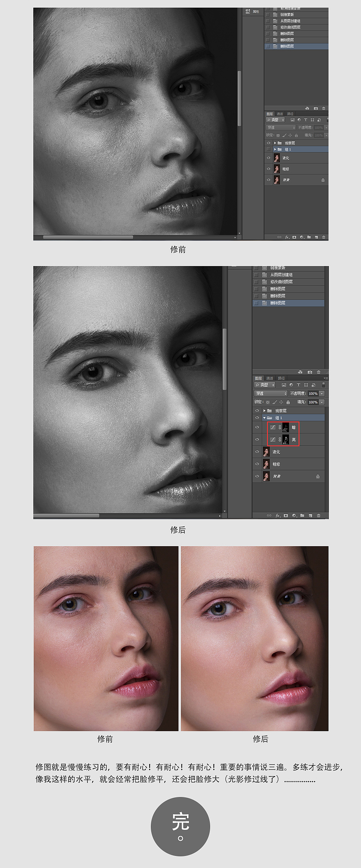Open 填充 slider arrow in 修后 panel
Viewport: 361px width, 868px height.
pos(322,402)
